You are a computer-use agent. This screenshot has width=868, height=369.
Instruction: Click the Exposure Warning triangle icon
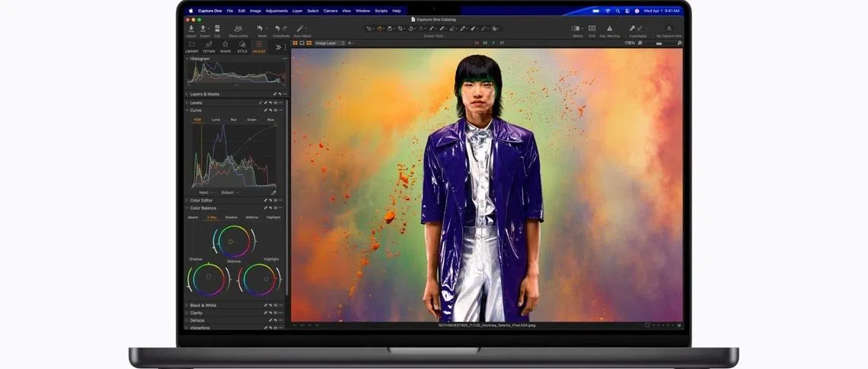(x=609, y=28)
